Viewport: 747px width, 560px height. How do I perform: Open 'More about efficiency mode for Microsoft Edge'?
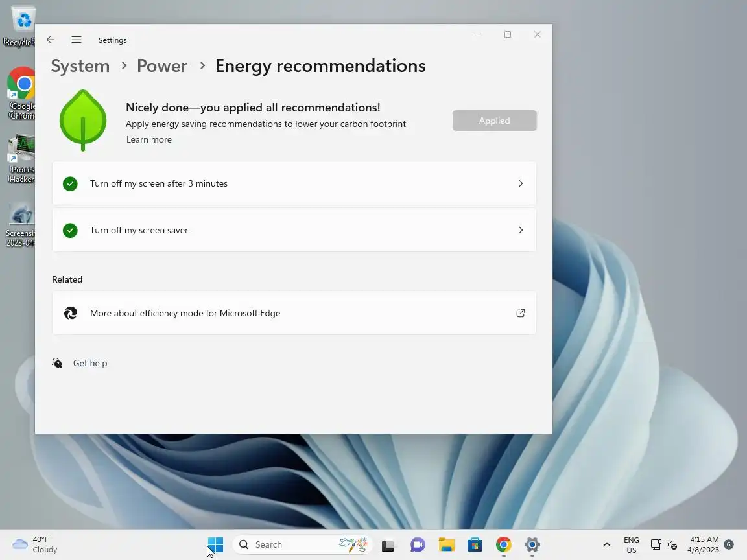[294, 313]
